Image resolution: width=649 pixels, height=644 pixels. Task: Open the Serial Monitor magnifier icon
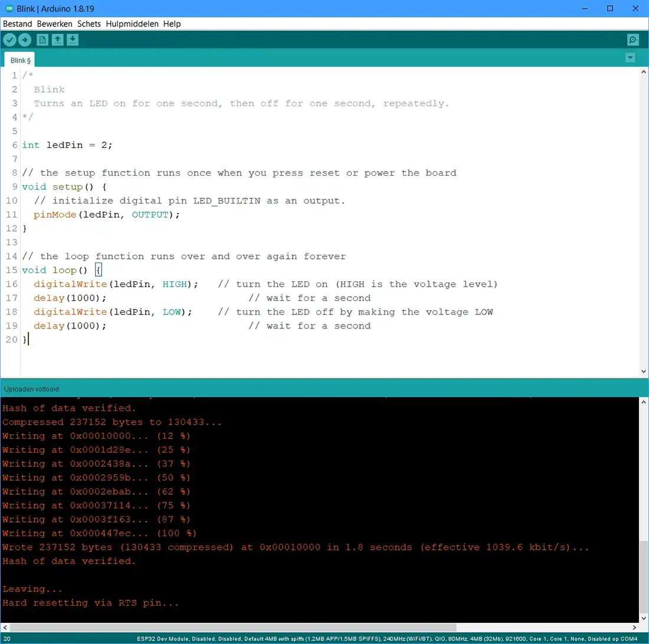632,40
